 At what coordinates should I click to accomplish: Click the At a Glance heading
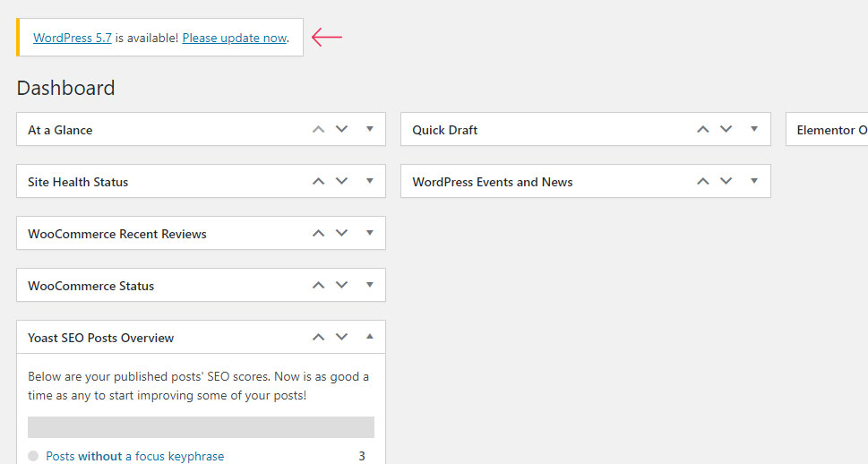click(60, 130)
